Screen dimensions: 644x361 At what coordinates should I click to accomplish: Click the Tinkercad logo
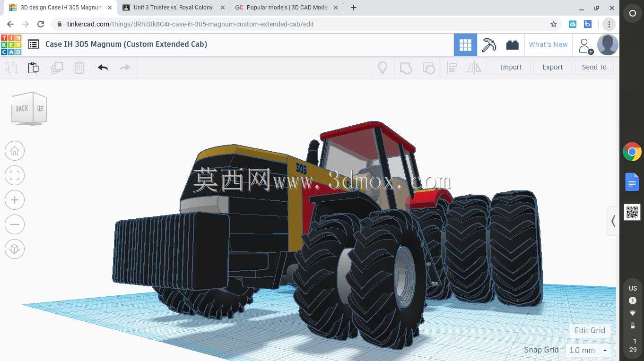(11, 44)
